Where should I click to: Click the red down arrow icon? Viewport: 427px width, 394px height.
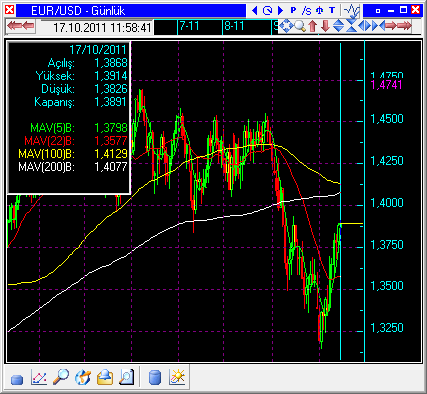pos(326,26)
